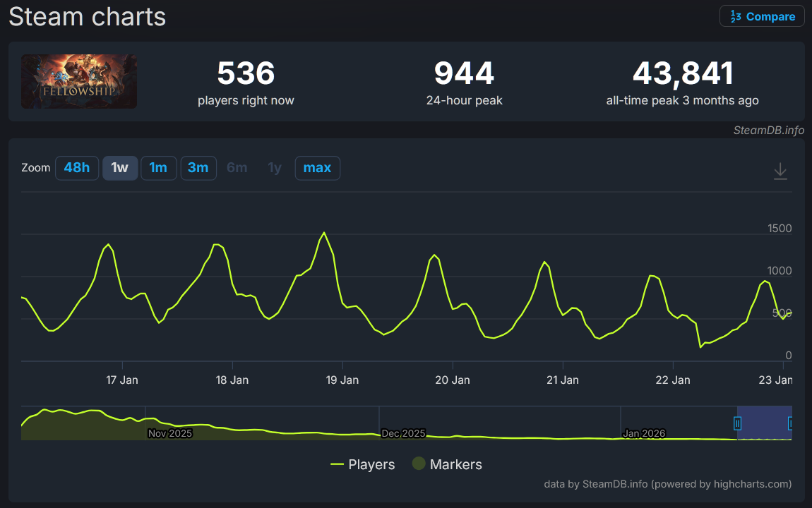The width and height of the screenshot is (812, 508).
Task: Select the max zoom range
Action: (317, 168)
